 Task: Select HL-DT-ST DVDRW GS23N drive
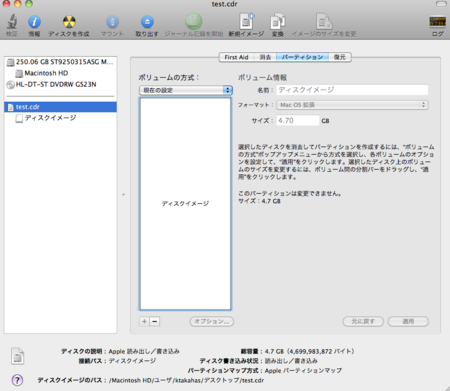pyautogui.click(x=60, y=85)
